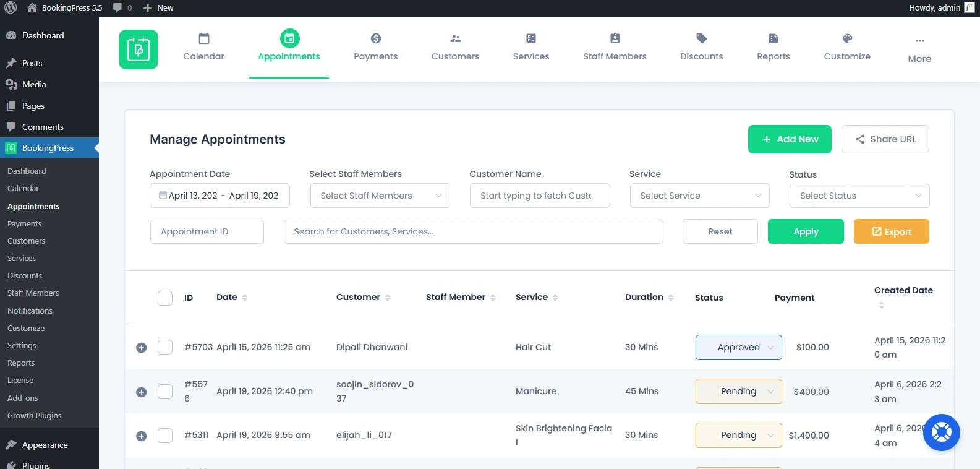The width and height of the screenshot is (980, 469).
Task: Open Notifications in BookingPress submenu
Action: pos(30,311)
